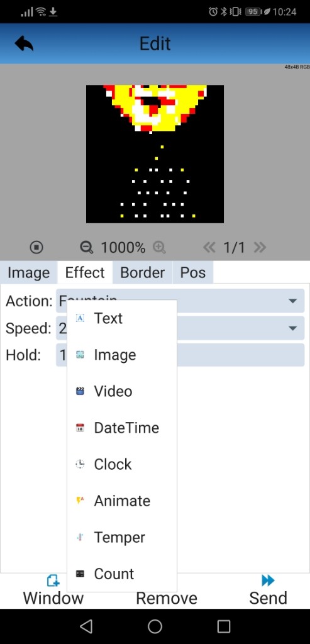Go to the next page arrows
This screenshot has height=644, width=310.
click(x=260, y=247)
